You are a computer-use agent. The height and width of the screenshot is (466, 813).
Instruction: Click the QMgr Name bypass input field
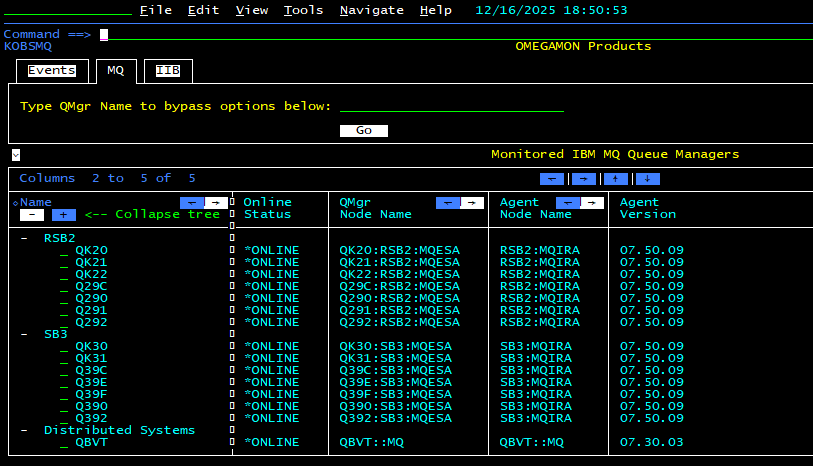click(x=451, y=106)
